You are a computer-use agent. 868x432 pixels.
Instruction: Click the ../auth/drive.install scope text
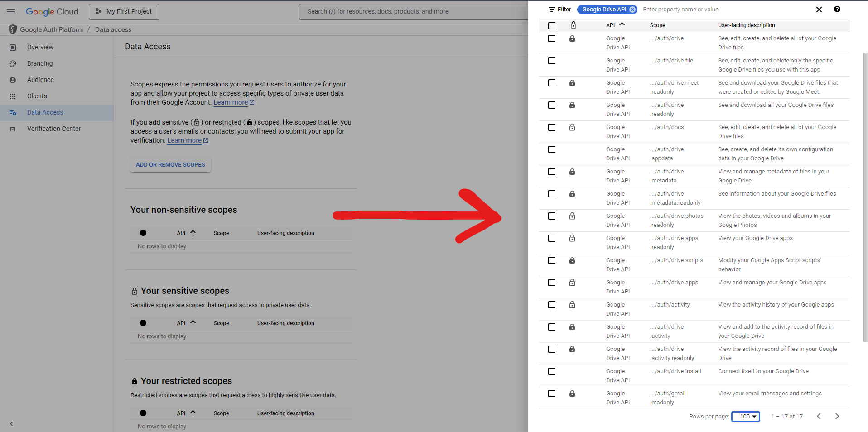[675, 371]
